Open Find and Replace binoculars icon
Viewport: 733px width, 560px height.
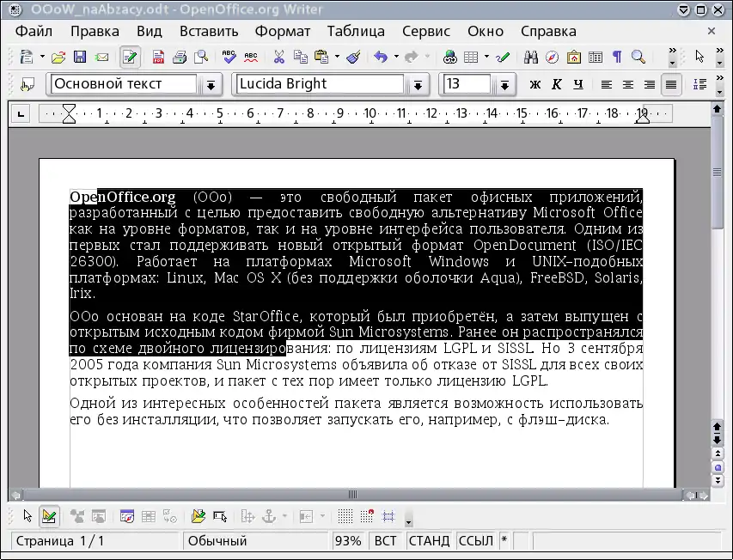(x=531, y=58)
